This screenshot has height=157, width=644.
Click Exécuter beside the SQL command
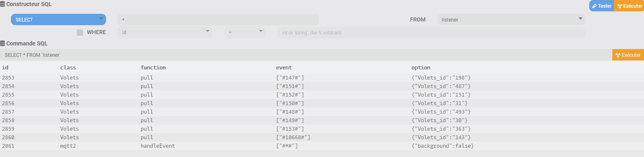(628, 55)
